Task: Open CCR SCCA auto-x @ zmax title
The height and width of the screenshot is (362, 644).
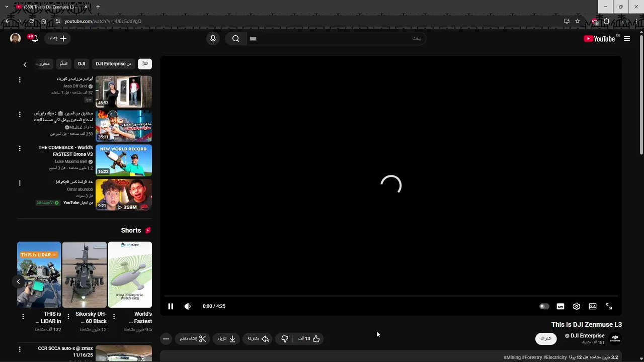Action: (65, 351)
